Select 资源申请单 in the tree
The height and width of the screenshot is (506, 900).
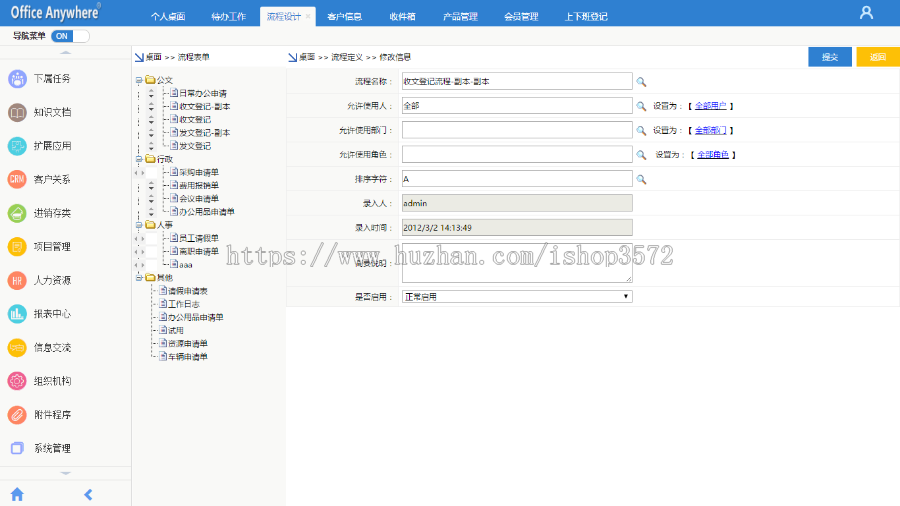(x=188, y=344)
